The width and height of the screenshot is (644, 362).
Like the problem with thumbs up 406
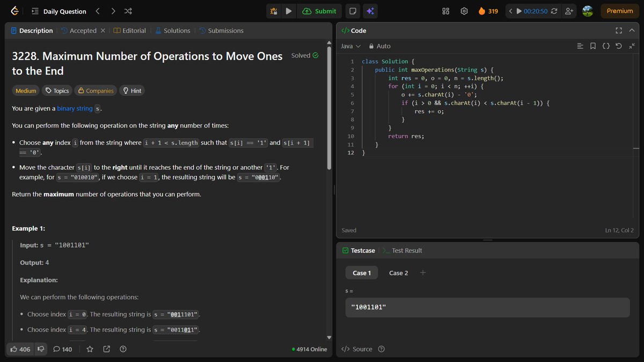pos(20,349)
